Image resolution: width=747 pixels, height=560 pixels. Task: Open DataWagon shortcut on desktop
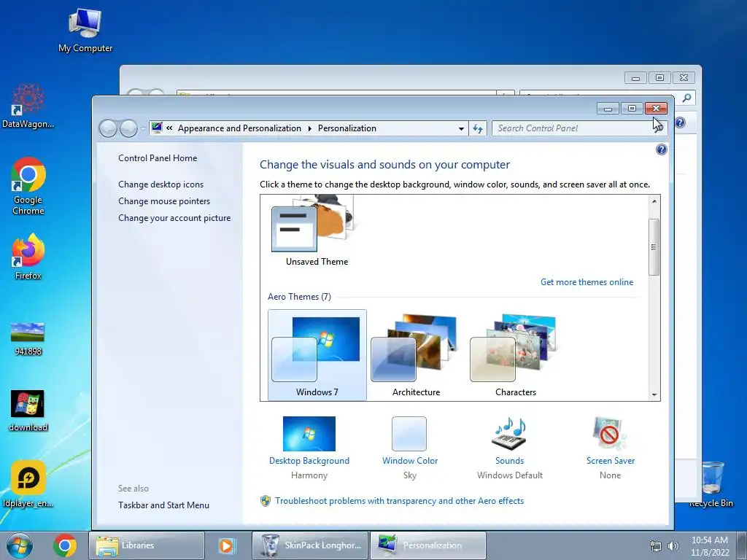[x=28, y=106]
